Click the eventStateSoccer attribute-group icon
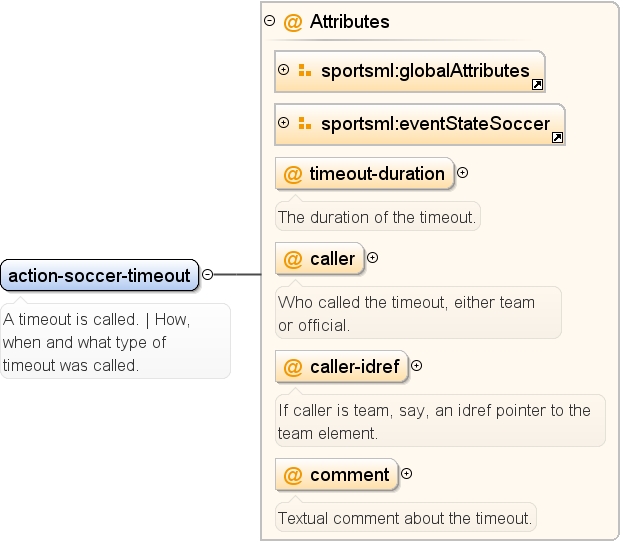Image resolution: width=637 pixels, height=542 pixels. click(305, 123)
